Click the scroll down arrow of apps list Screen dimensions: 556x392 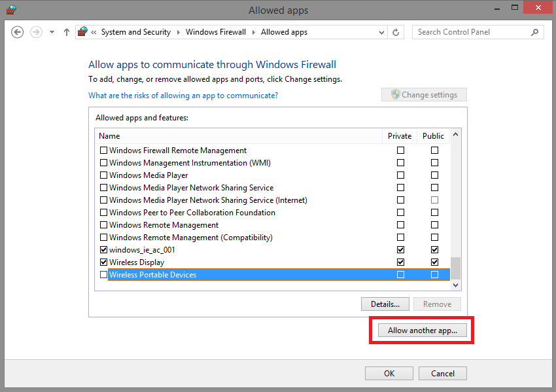pos(456,285)
